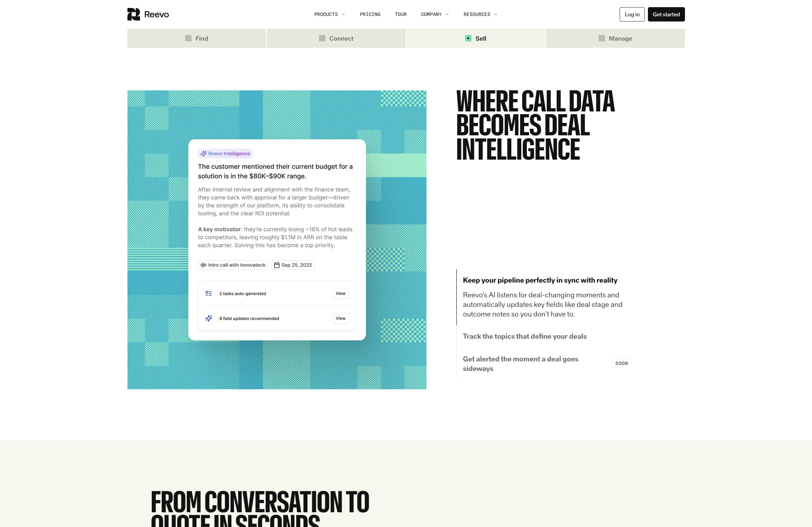Click the Get started button
Screen dimensions: 812x527
pyautogui.click(x=666, y=14)
